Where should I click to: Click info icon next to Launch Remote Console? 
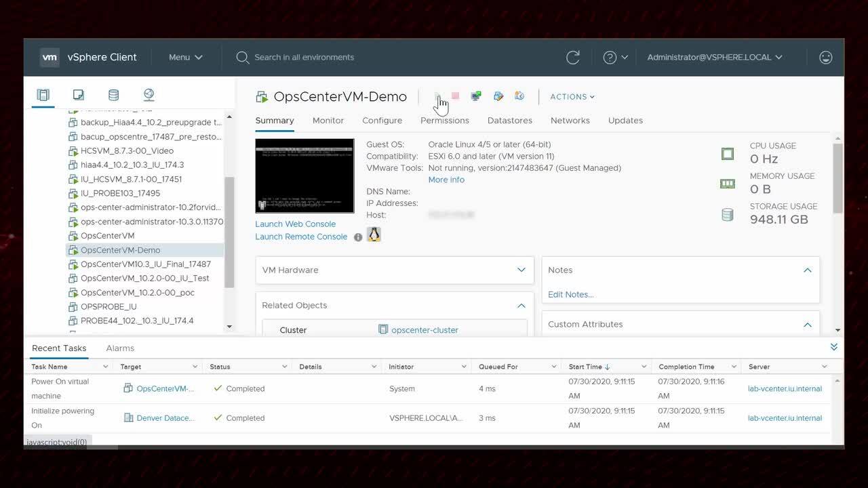[358, 237]
